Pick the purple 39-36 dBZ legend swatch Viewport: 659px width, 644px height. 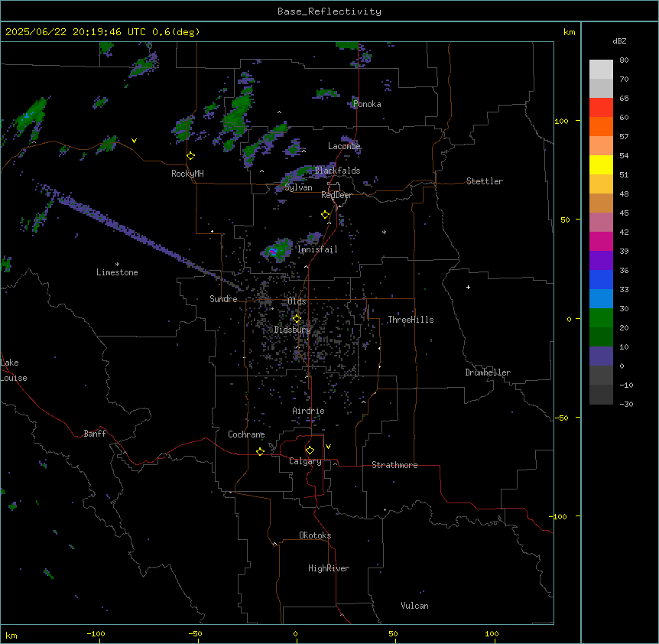coord(601,261)
